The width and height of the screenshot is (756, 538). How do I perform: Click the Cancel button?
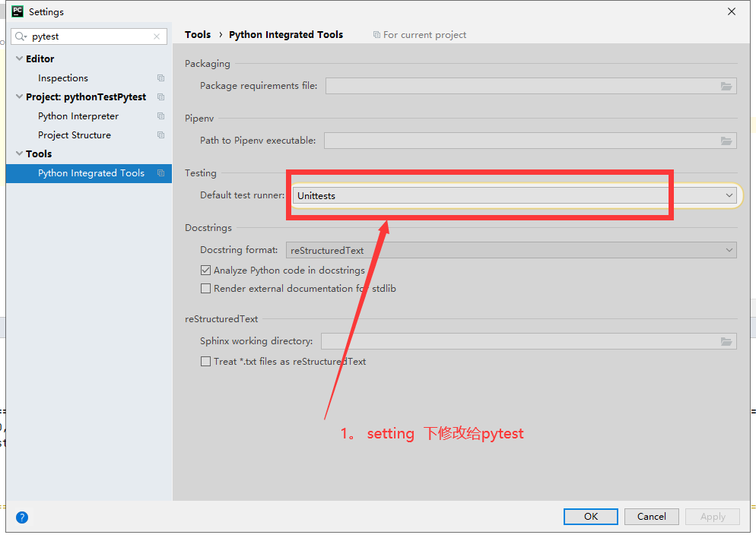[x=651, y=516]
